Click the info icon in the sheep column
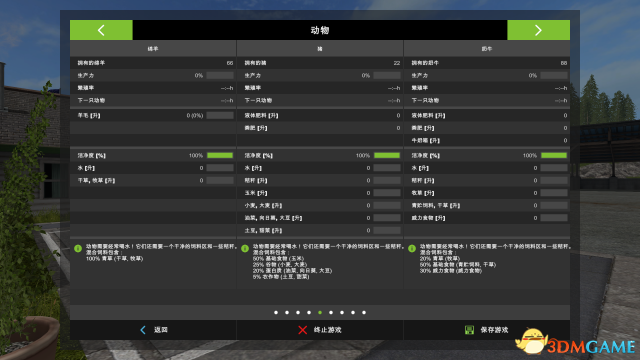 coord(78,248)
